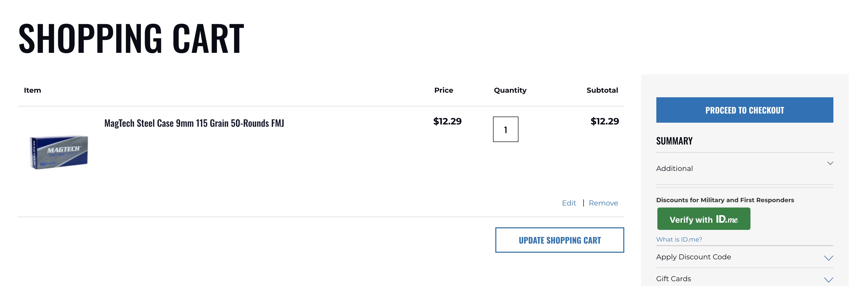Click the Proceed to Checkout button
This screenshot has height=286, width=868.
point(744,110)
